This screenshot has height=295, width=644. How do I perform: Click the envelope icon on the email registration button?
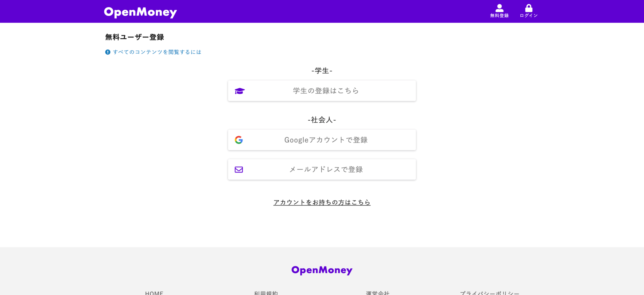click(x=239, y=169)
